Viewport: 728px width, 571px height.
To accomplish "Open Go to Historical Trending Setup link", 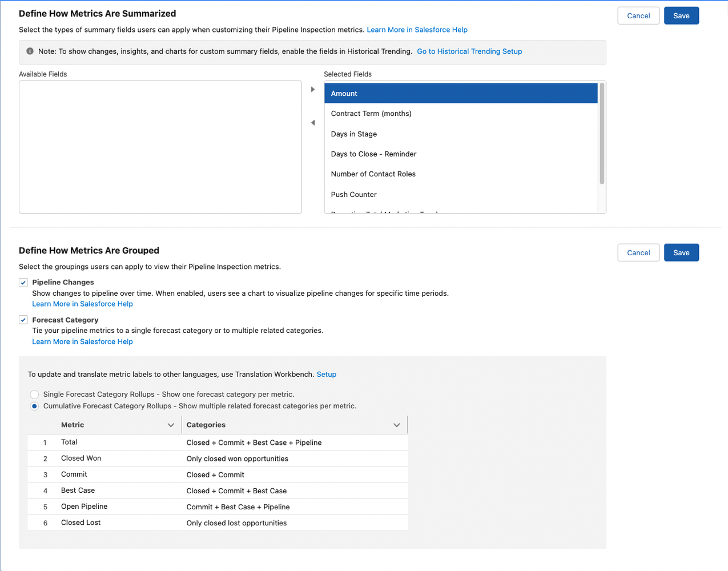I will (469, 51).
